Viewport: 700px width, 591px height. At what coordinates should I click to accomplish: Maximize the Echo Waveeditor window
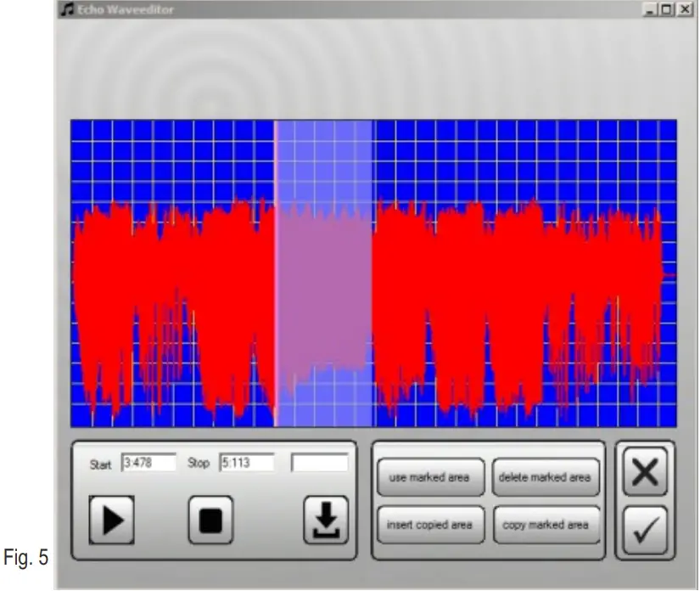point(667,9)
